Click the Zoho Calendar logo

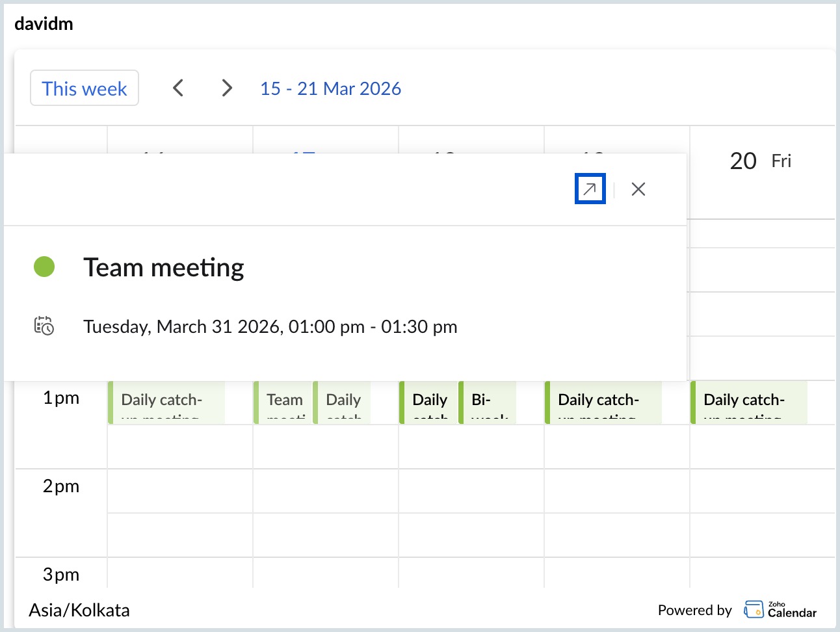780,610
